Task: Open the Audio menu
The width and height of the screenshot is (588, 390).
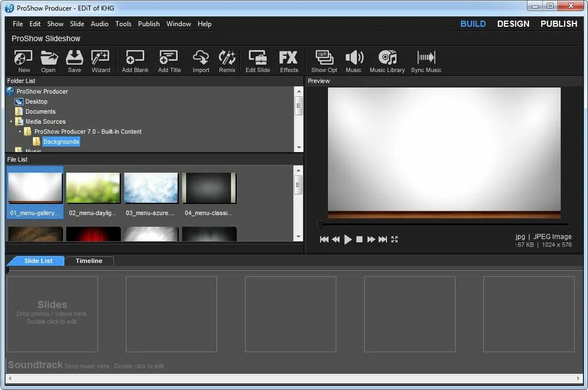Action: click(99, 23)
